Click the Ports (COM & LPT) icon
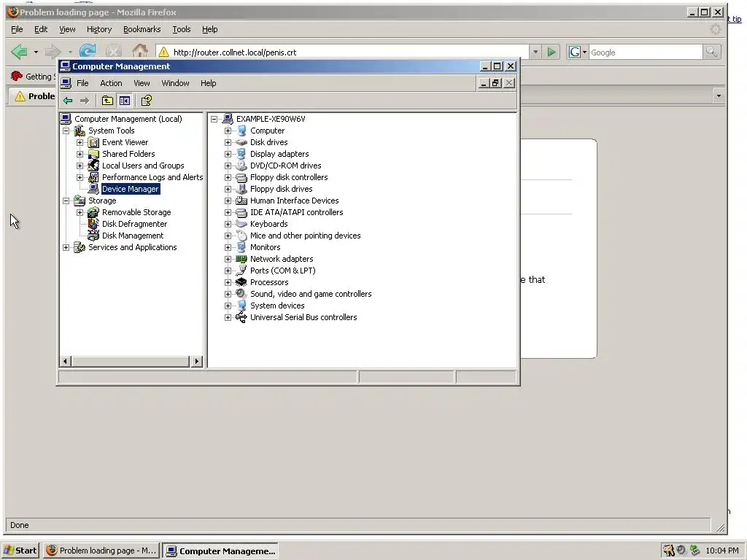747x560 pixels. (x=241, y=271)
